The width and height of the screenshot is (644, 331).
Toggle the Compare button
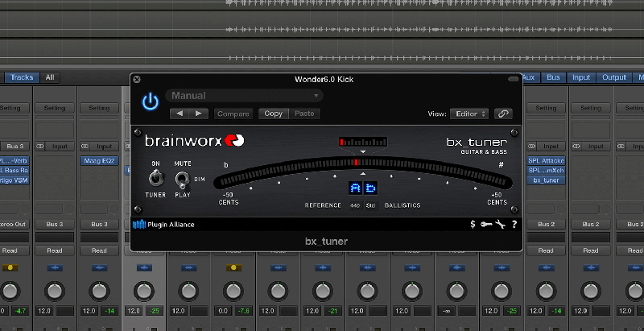click(233, 114)
